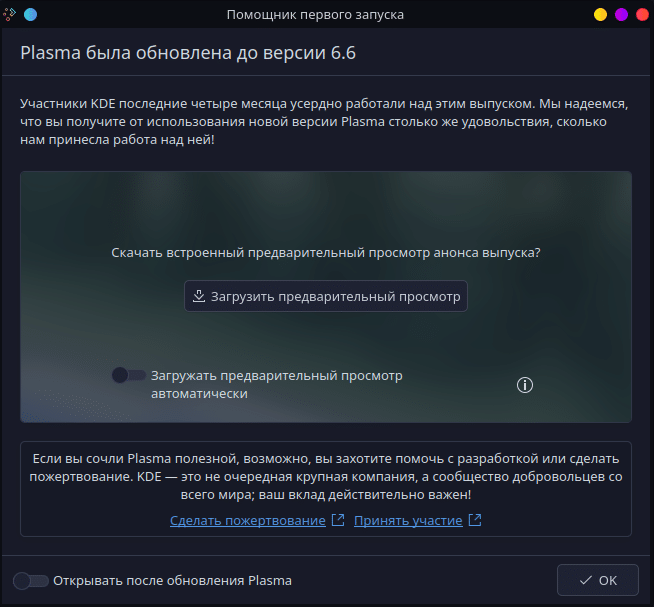Click text Скачать встроенный предварительный просмотр анонса выпуска?
654x607 pixels.
(x=326, y=253)
